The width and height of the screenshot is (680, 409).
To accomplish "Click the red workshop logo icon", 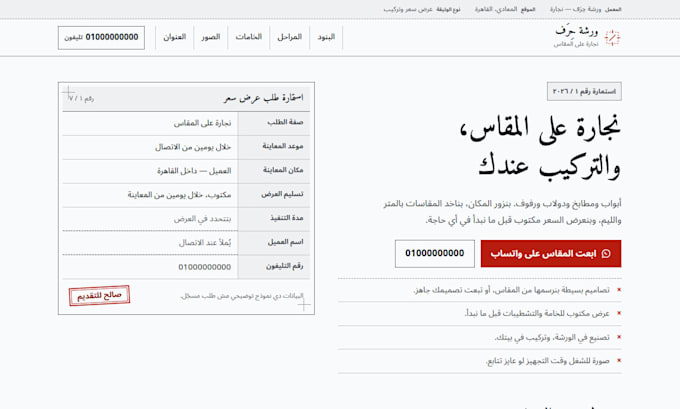I will [x=612, y=38].
